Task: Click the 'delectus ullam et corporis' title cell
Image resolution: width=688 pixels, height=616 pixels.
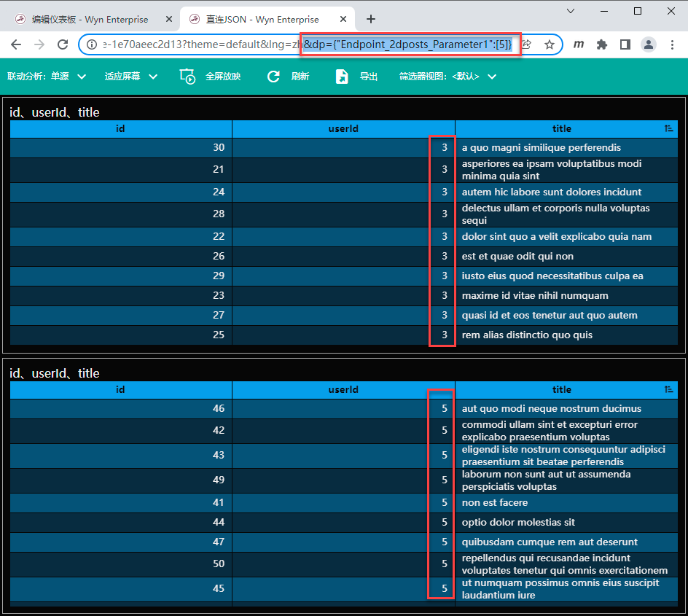Action: 566,214
